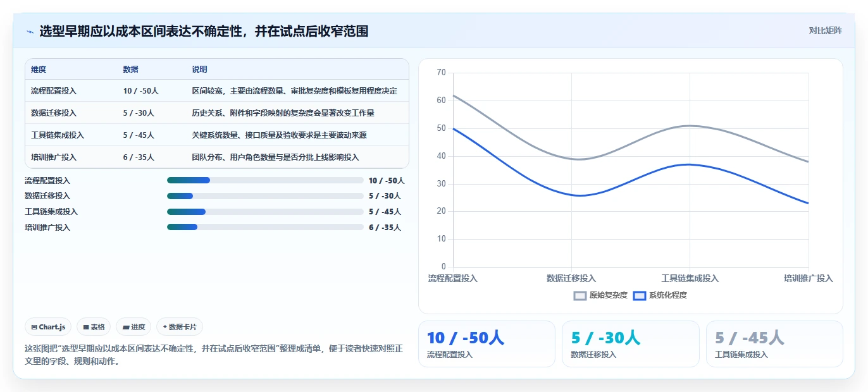Select the 工具链集成投入 cell in the table
Image resolution: width=868 pixels, height=392 pixels.
pyautogui.click(x=58, y=135)
